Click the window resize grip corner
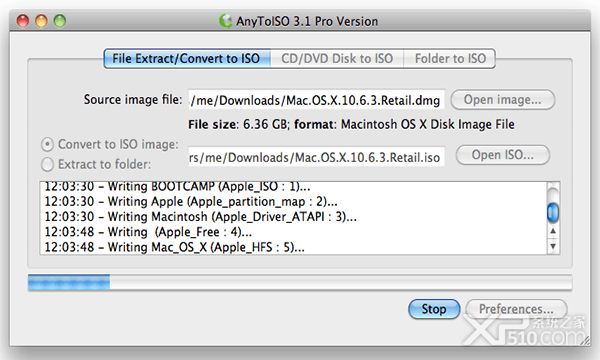600x360 pixels. click(585, 340)
